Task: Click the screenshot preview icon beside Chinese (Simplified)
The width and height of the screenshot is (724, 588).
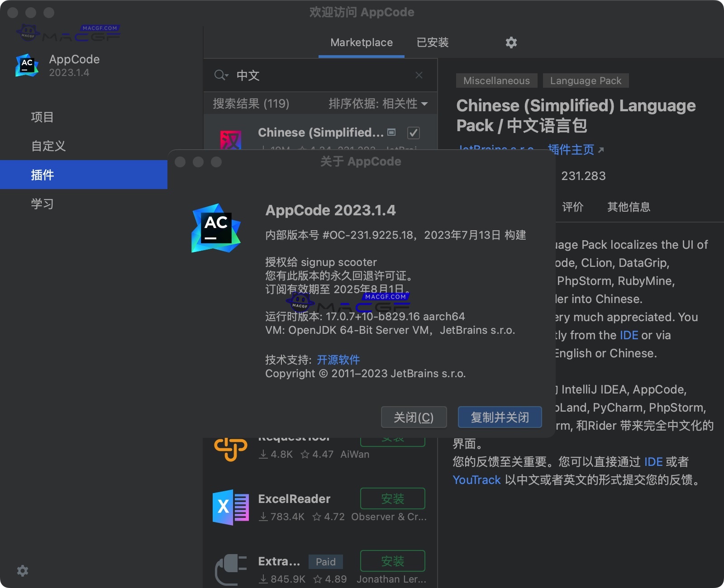Action: pyautogui.click(x=391, y=132)
